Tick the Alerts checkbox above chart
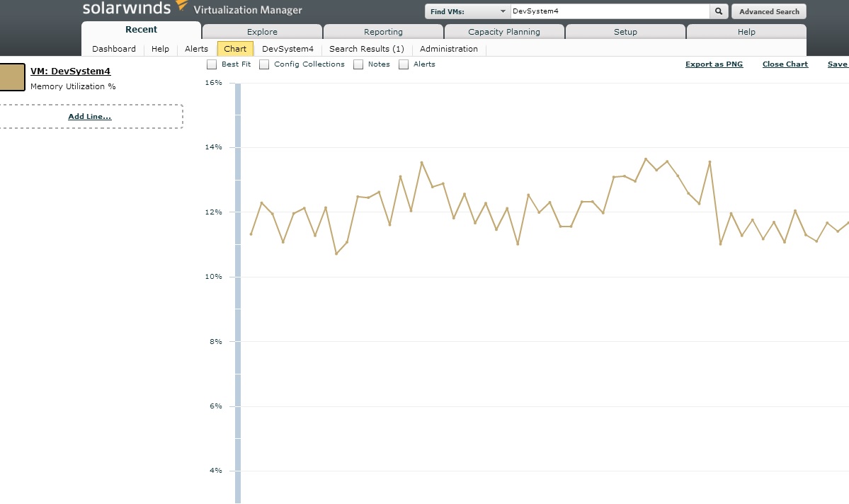The image size is (849, 504). (404, 64)
